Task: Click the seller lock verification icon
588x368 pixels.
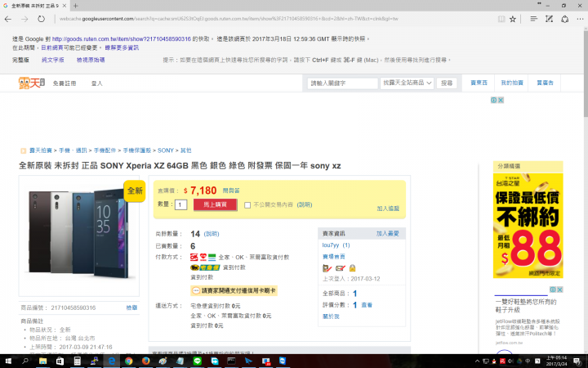Action: point(352,267)
